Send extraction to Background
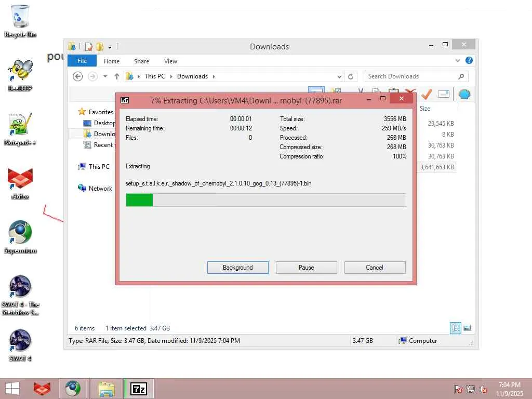532x399 pixels. pyautogui.click(x=237, y=268)
